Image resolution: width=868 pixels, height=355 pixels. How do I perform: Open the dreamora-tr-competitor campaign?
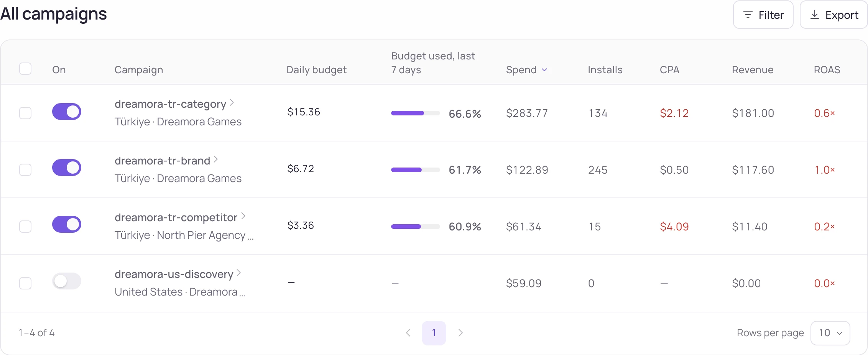click(x=180, y=217)
